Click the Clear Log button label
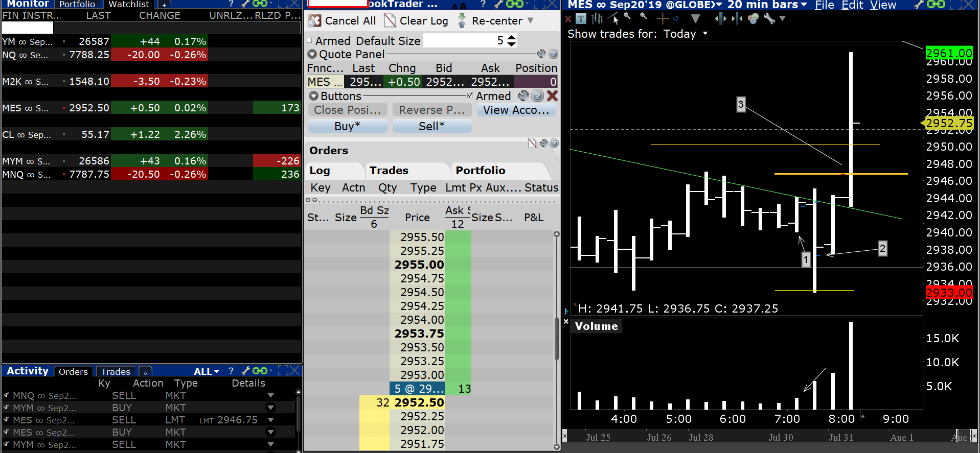The height and width of the screenshot is (453, 980). 424,21
